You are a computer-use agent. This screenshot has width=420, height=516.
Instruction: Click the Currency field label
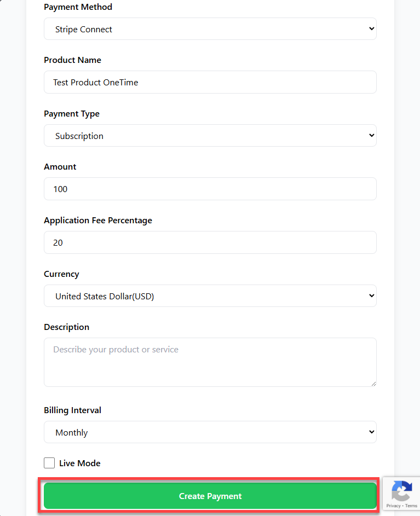click(61, 274)
